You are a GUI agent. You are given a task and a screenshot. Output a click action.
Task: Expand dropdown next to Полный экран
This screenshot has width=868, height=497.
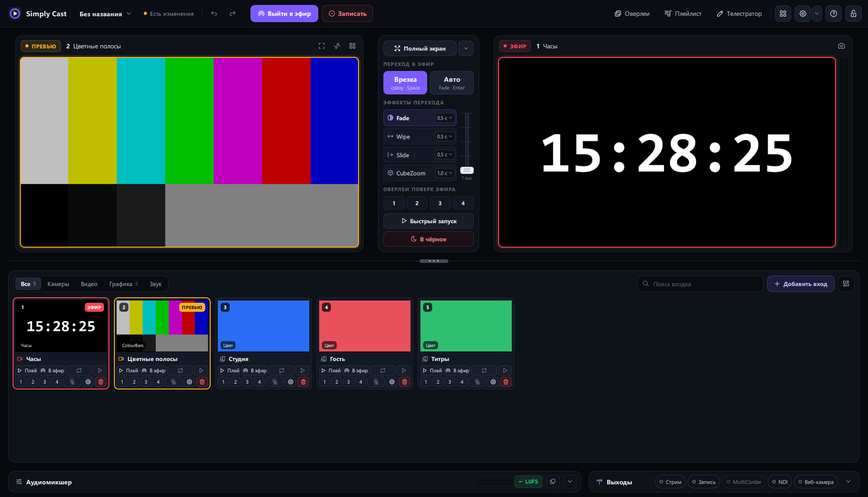click(466, 48)
